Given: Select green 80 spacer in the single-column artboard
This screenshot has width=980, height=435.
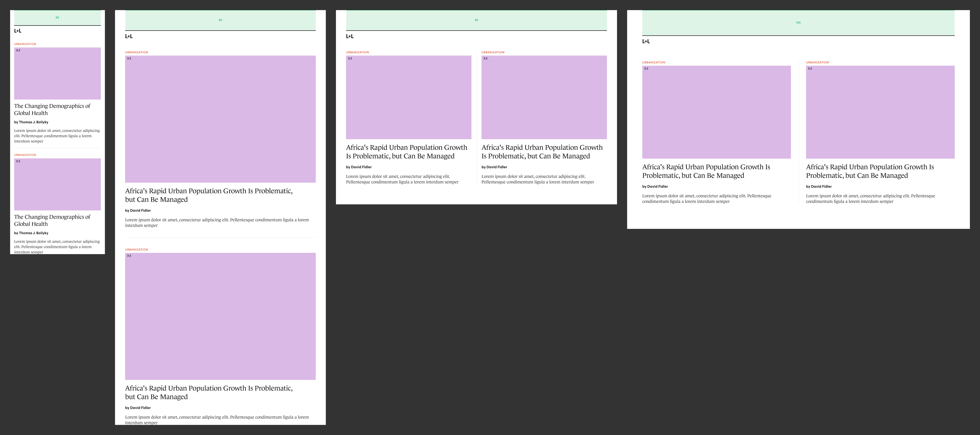Looking at the screenshot, I should pyautogui.click(x=220, y=20).
